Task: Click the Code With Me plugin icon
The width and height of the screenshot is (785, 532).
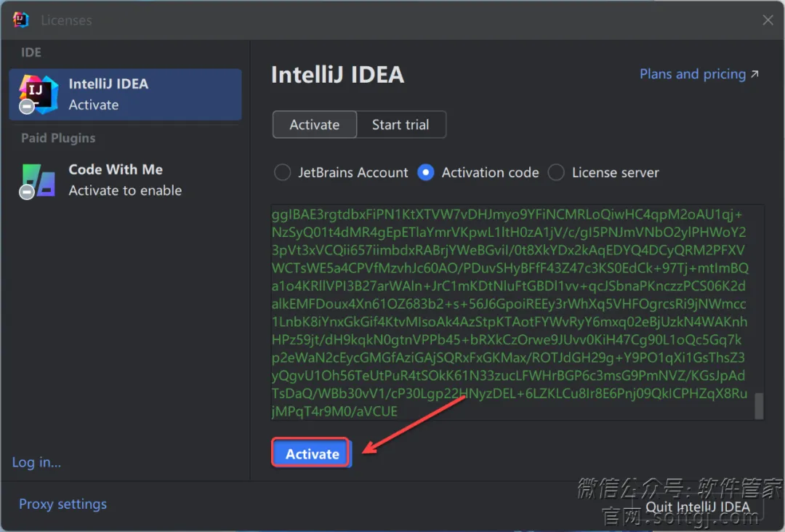Action: 38,181
